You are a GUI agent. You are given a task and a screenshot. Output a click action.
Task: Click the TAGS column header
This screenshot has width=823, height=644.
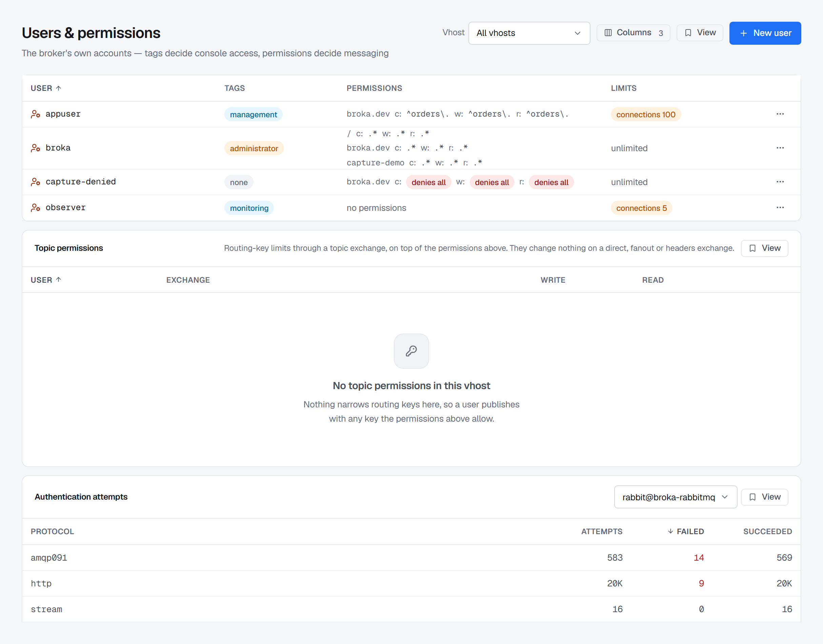[235, 88]
